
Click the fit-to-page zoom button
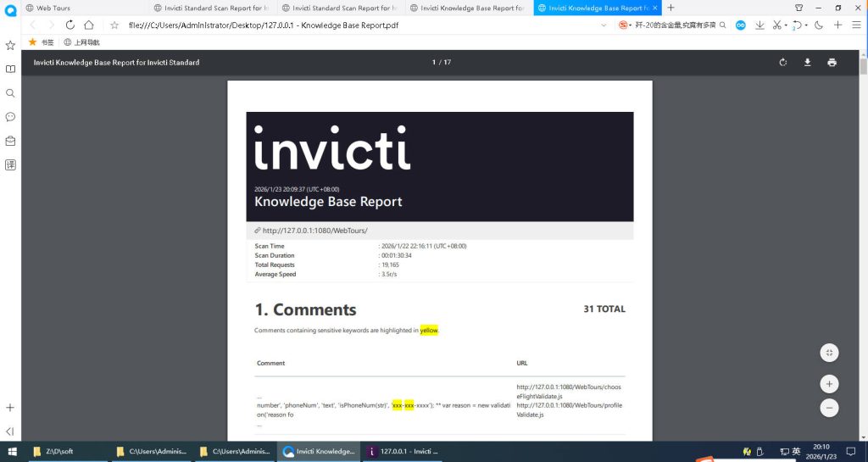[829, 353]
